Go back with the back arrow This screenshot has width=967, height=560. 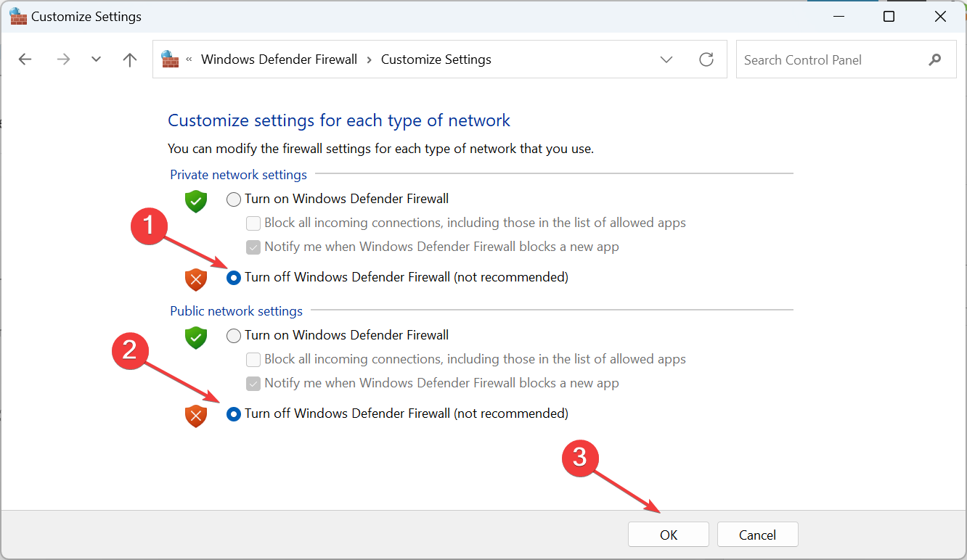pyautogui.click(x=25, y=59)
